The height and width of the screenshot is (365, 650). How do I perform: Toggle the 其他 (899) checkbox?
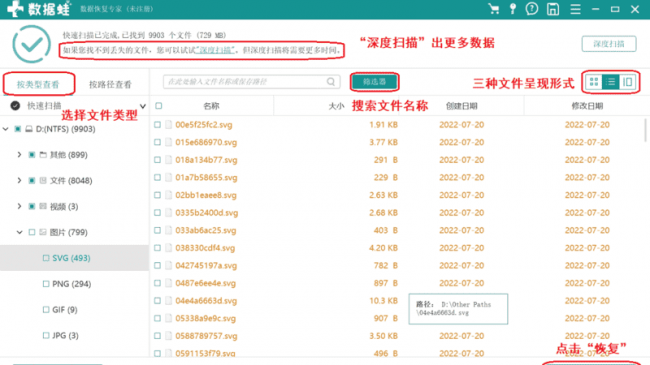point(32,155)
